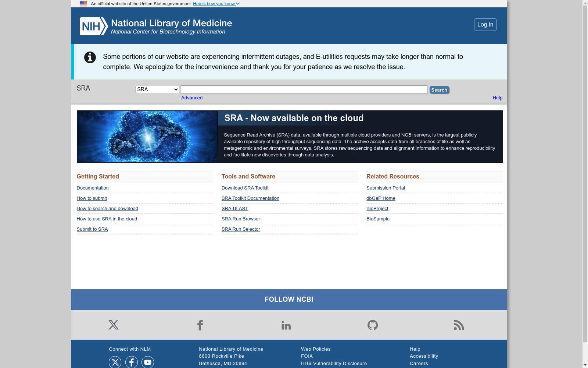Open How to search and download
This screenshot has height=368, width=588.
[107, 209]
